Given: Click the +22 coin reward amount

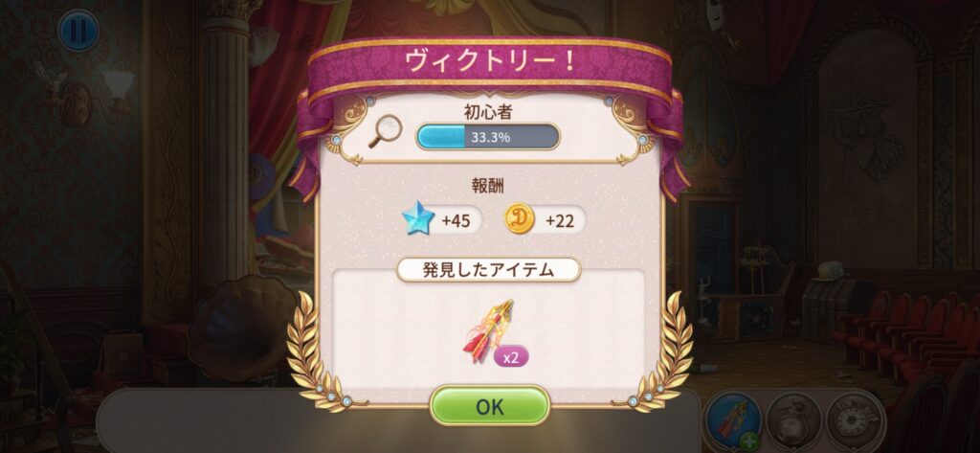Looking at the screenshot, I should [x=559, y=221].
